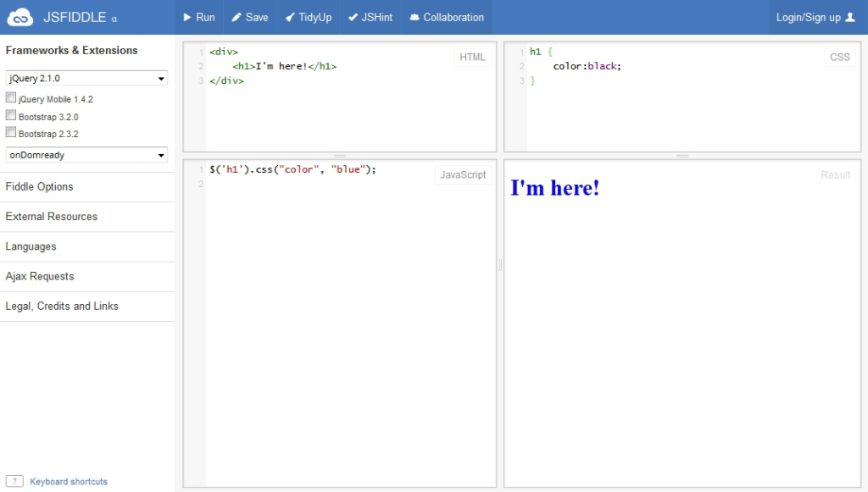Click the keyboard shortcuts question mark icon
This screenshot has width=868, height=492.
point(14,481)
